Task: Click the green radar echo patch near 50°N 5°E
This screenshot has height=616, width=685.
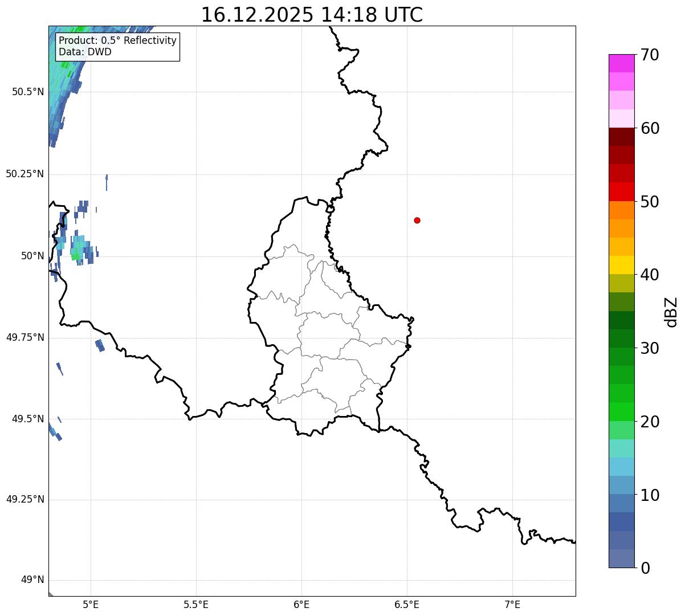Action: click(75, 256)
